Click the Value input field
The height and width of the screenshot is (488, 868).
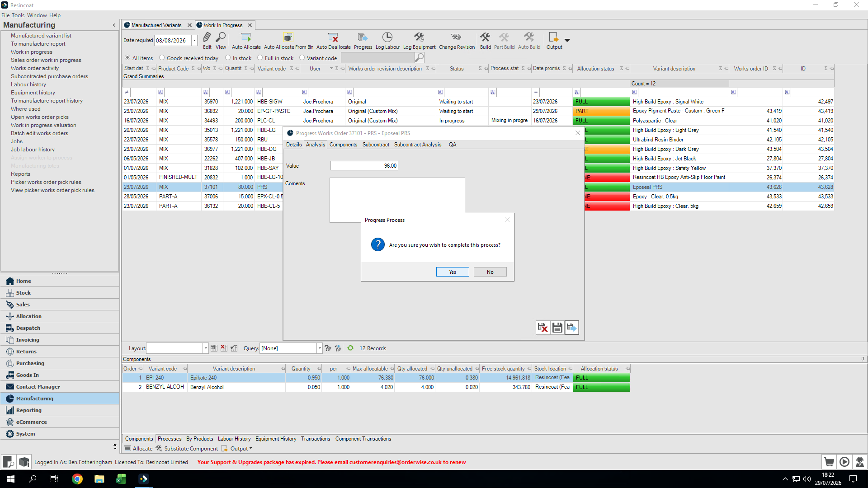click(x=364, y=166)
